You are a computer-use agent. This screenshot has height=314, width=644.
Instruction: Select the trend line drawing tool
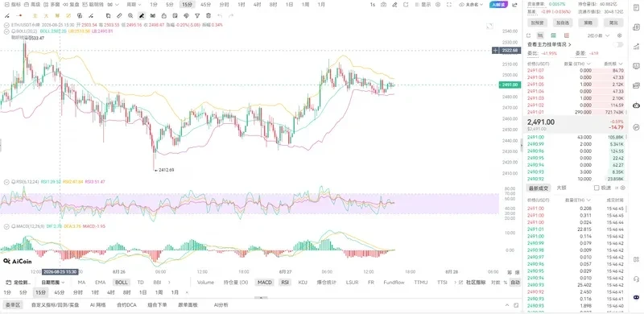point(7,15)
